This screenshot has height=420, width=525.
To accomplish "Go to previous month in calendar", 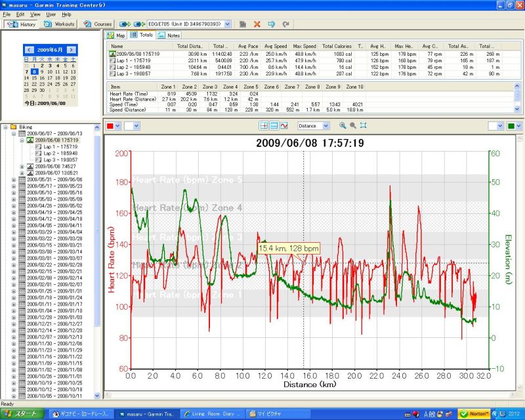I will (29, 50).
